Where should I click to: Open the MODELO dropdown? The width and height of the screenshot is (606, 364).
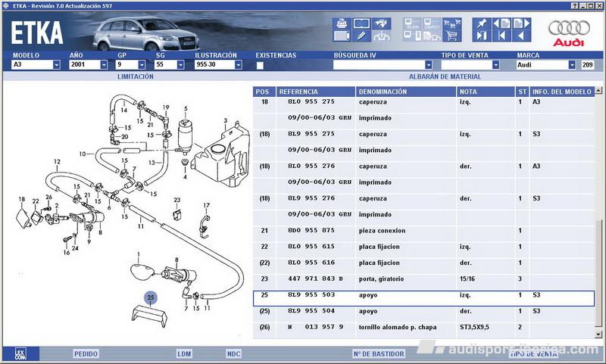(56, 65)
